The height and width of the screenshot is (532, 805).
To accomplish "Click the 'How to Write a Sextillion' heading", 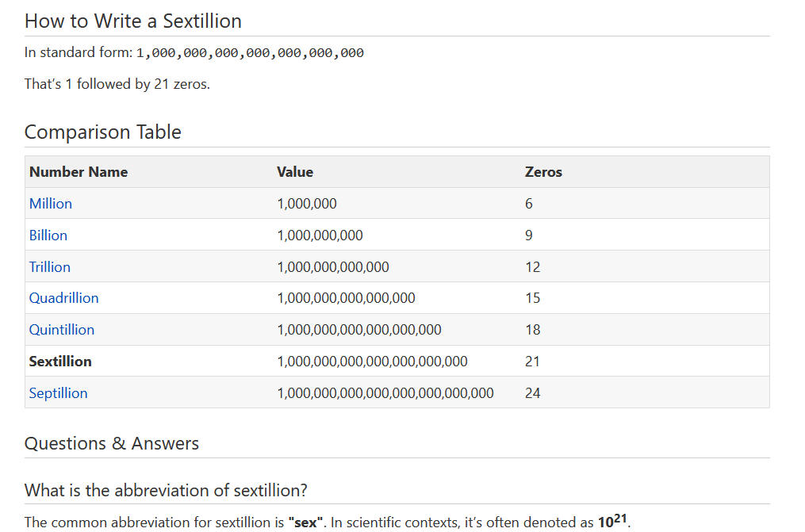I will click(133, 21).
